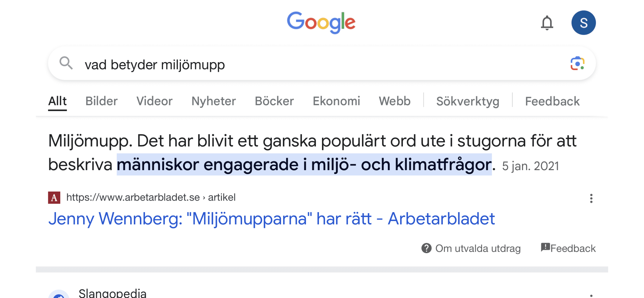The height and width of the screenshot is (298, 644).
Task: Click the Arbetarbladet site favicon
Action: click(54, 197)
